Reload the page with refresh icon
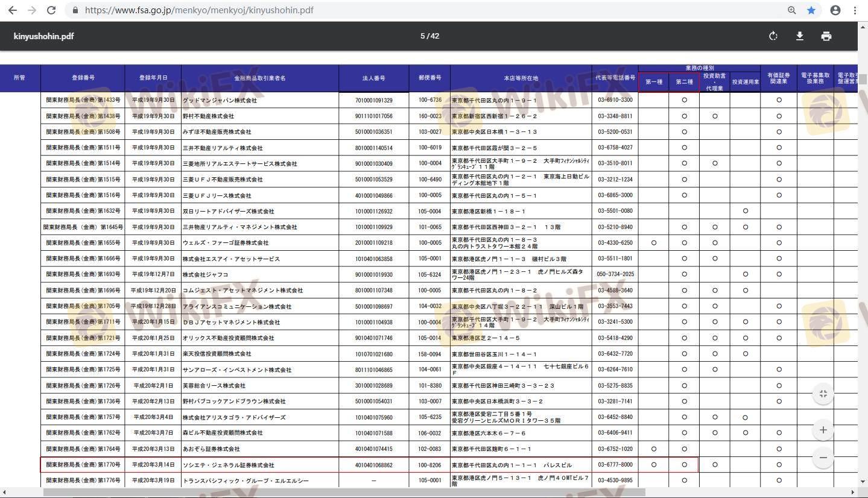The image size is (868, 498). coord(51,10)
